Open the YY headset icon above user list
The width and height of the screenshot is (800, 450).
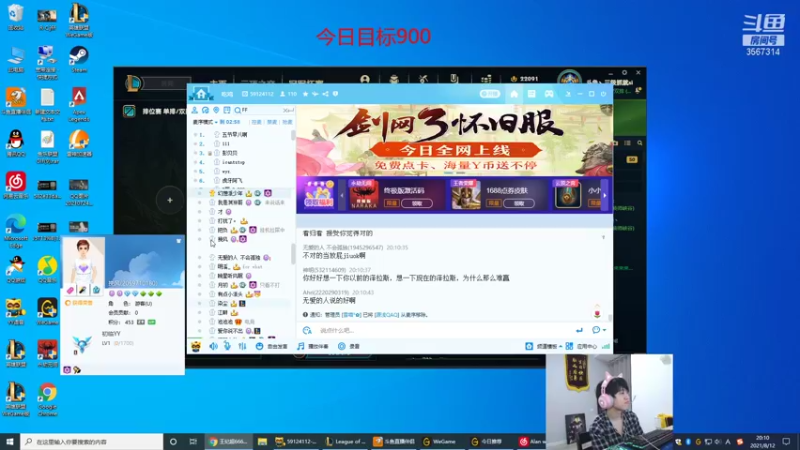[205, 110]
